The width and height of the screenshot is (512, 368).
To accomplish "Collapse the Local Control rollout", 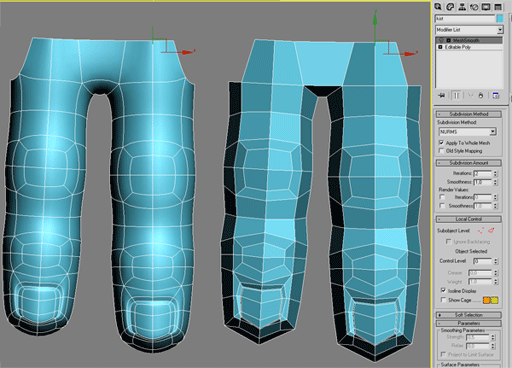I will pos(468,219).
